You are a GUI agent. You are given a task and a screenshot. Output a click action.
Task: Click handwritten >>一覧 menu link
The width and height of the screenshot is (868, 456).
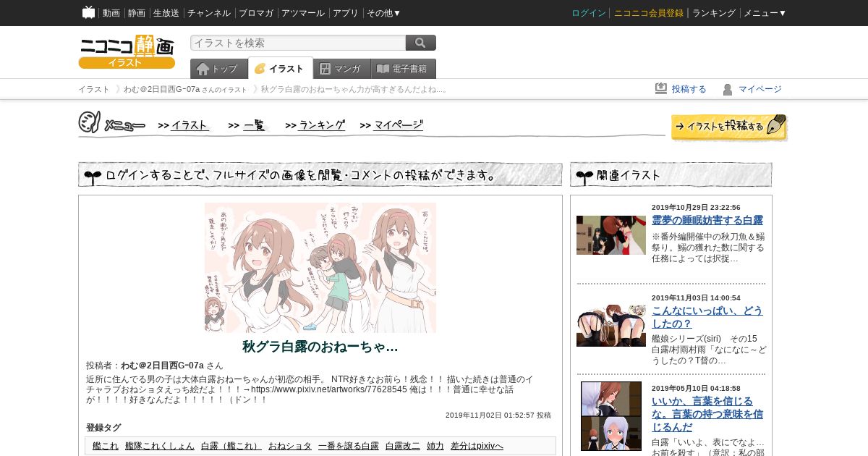(x=247, y=125)
